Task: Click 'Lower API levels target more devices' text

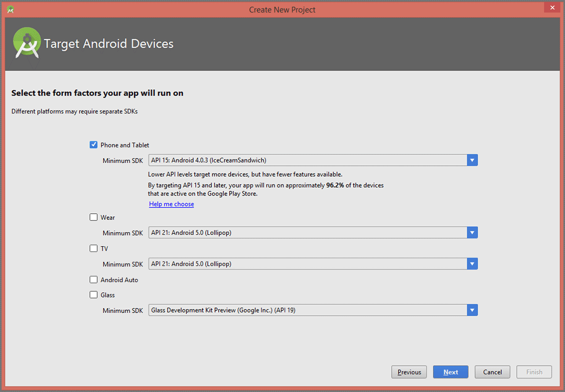Action: [245, 174]
